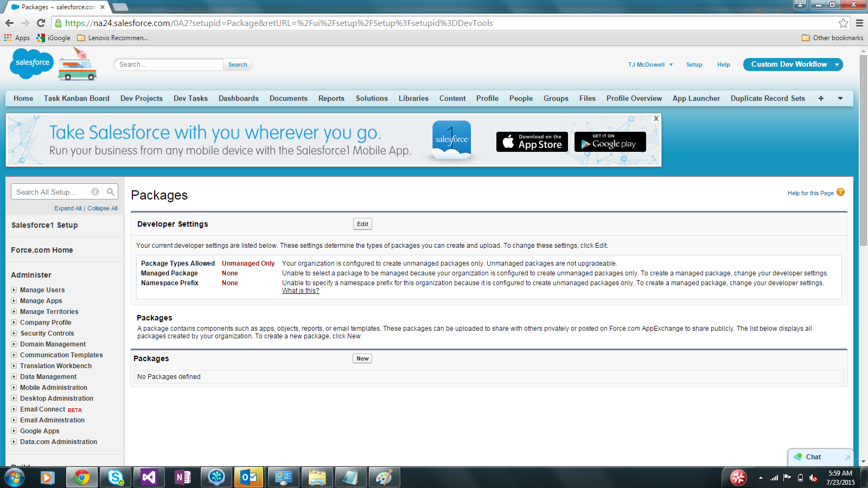
Task: Expand Domain Management tree node
Action: [x=14, y=344]
